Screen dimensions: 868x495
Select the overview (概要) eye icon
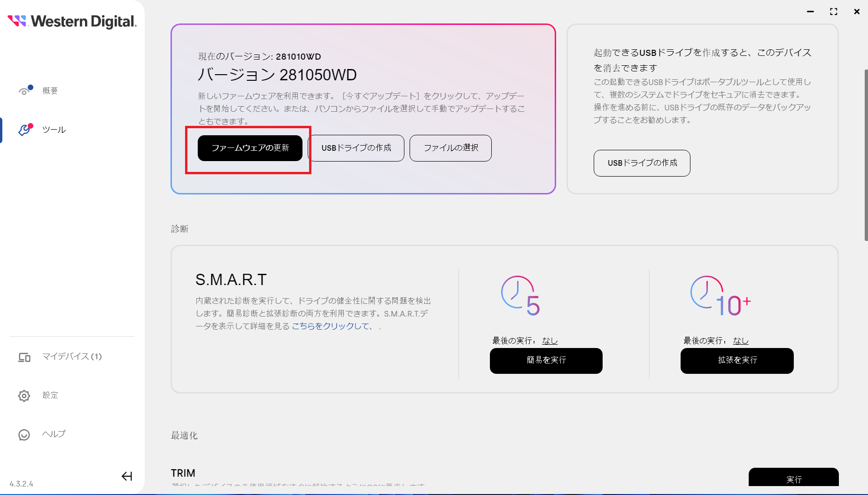click(x=24, y=91)
